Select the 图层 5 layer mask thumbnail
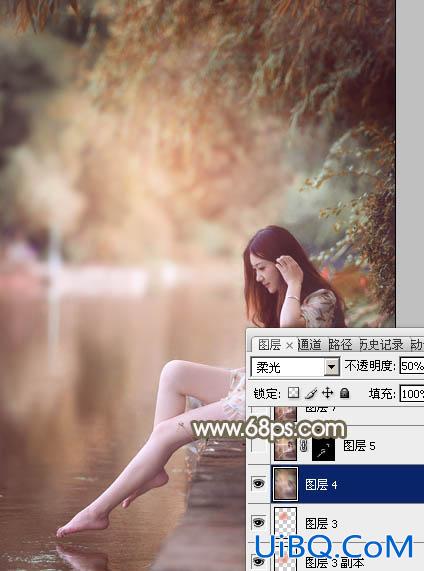 click(323, 448)
